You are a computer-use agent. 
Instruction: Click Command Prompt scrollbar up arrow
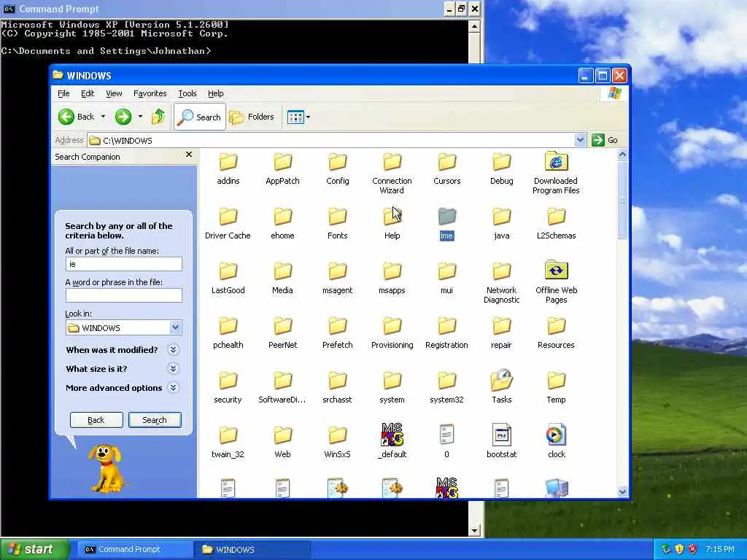click(x=474, y=26)
